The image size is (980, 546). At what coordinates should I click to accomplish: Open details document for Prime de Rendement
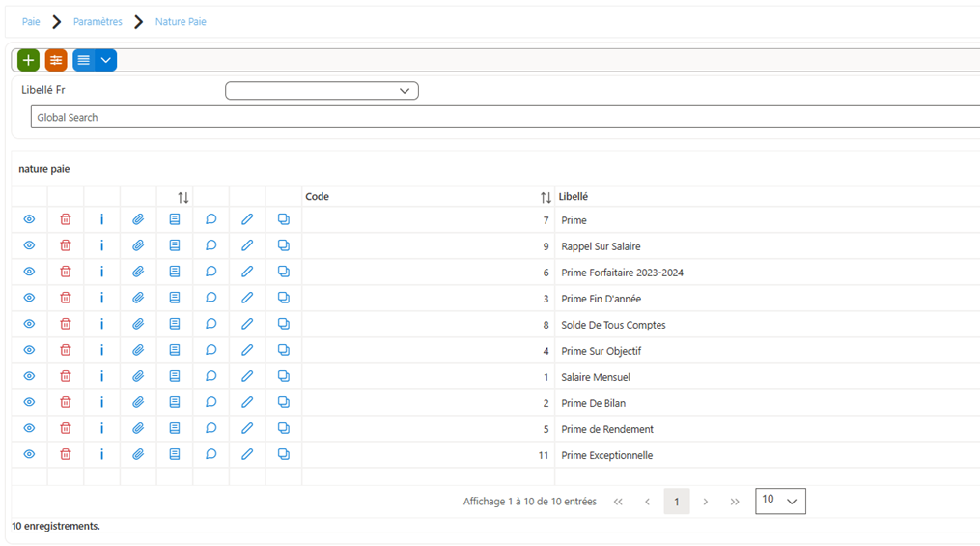tap(175, 428)
